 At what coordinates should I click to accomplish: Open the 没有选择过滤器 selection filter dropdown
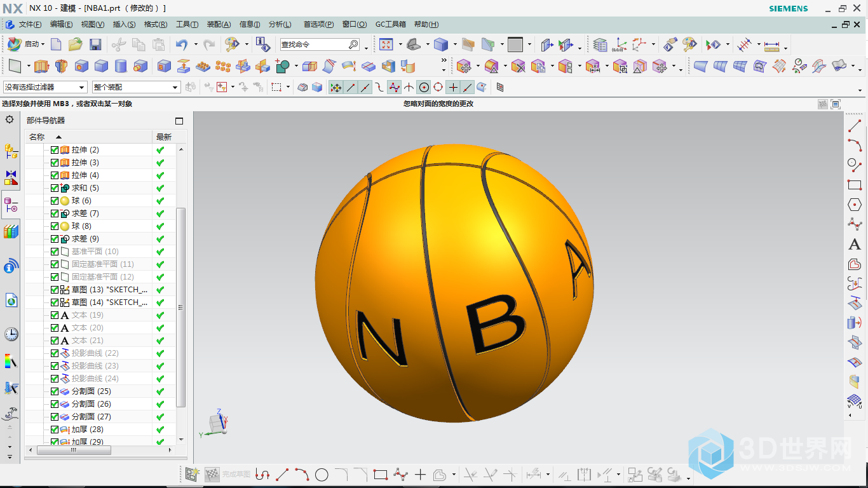[x=44, y=87]
